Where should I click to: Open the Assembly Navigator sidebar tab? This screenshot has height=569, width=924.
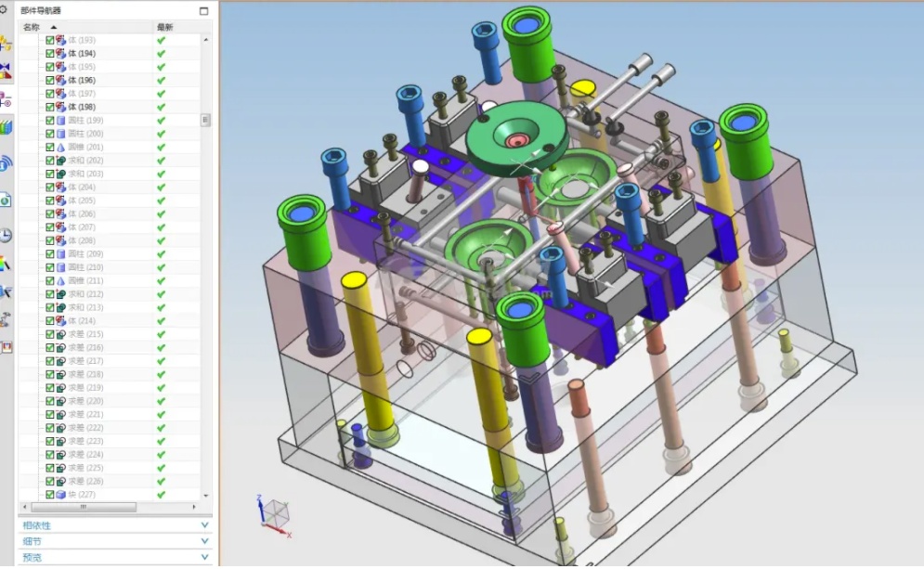[x=6, y=43]
